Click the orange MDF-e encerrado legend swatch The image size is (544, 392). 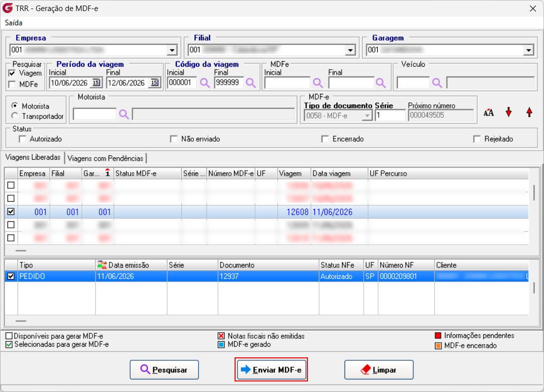click(x=438, y=345)
